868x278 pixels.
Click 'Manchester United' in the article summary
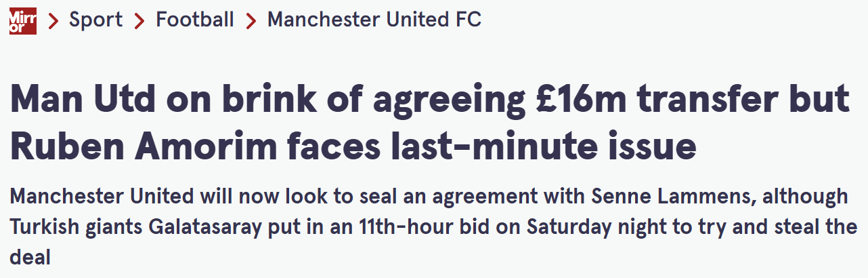click(102, 197)
